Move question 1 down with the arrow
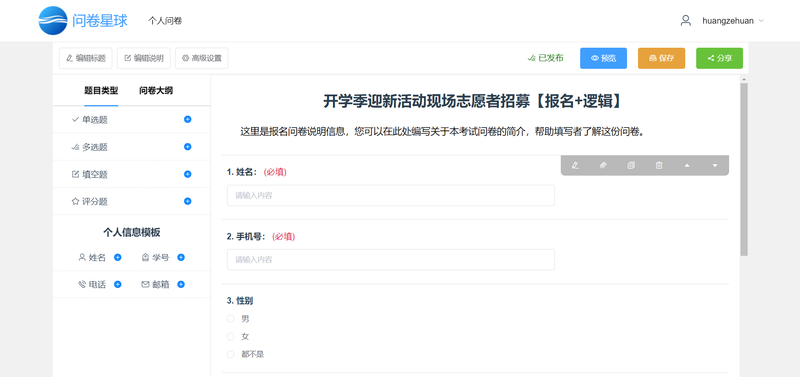This screenshot has width=800, height=377. (x=714, y=165)
